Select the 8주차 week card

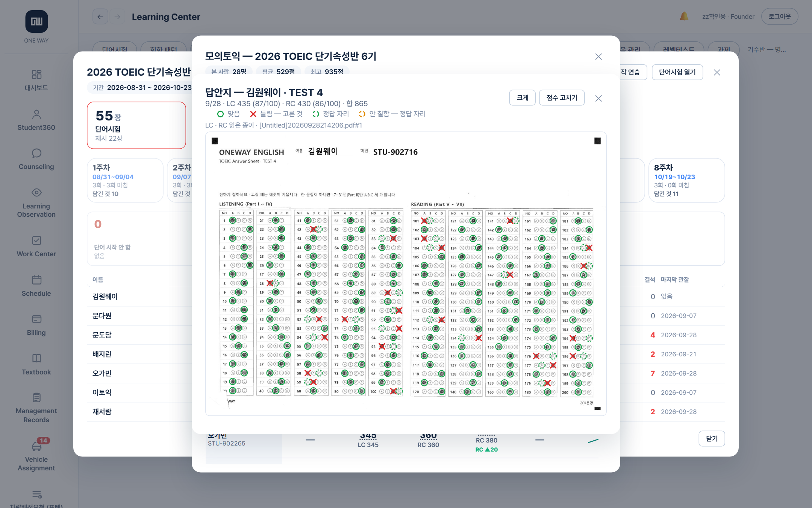[686, 180]
